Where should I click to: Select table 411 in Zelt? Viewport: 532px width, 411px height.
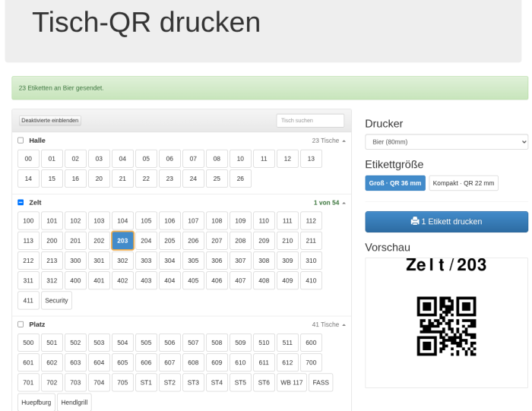pos(29,300)
